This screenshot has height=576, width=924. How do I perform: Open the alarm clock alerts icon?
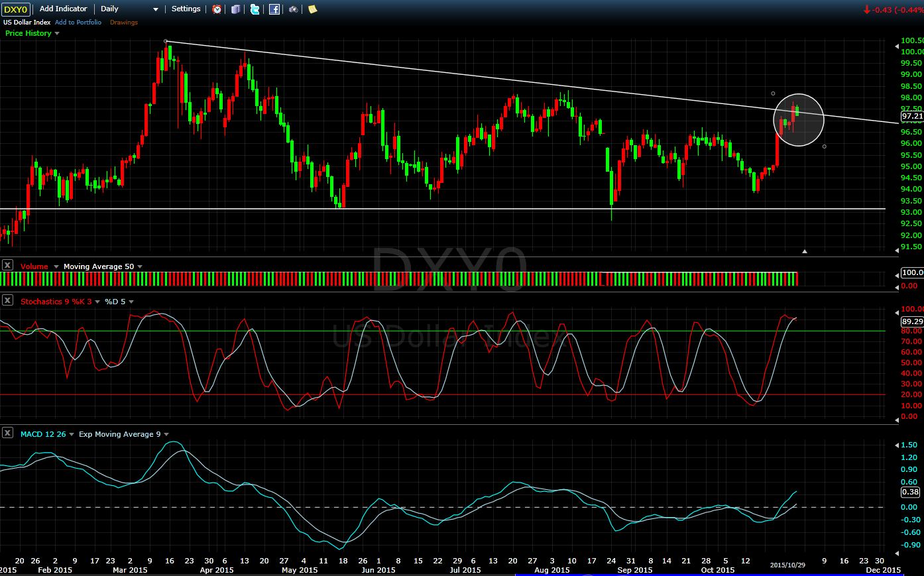pos(217,9)
